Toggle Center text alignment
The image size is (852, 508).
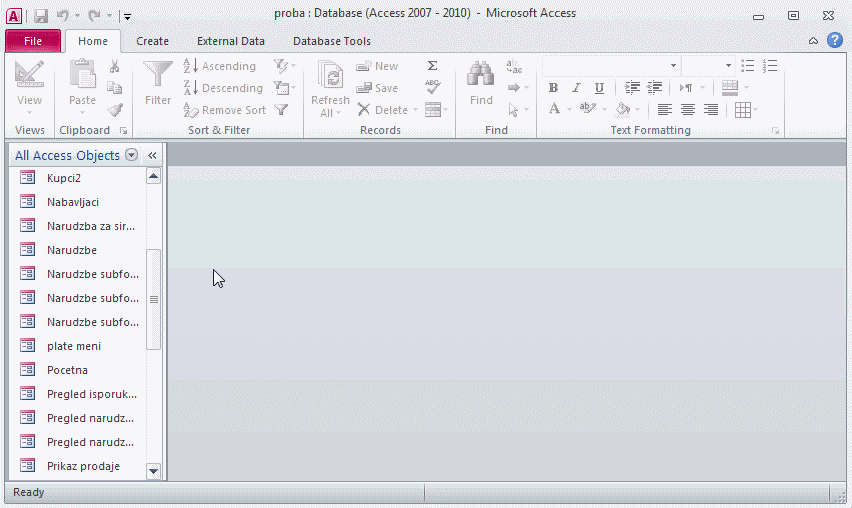click(x=687, y=110)
